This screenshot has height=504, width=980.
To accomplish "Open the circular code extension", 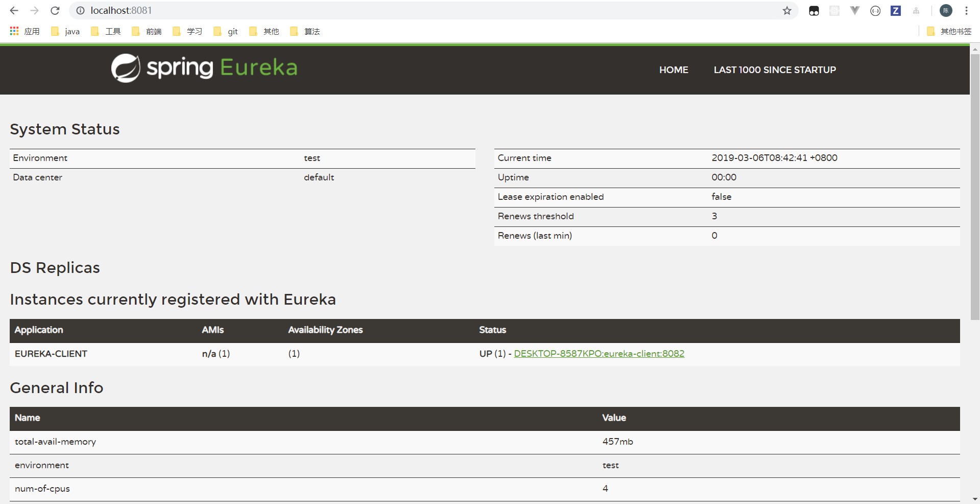I will point(875,11).
